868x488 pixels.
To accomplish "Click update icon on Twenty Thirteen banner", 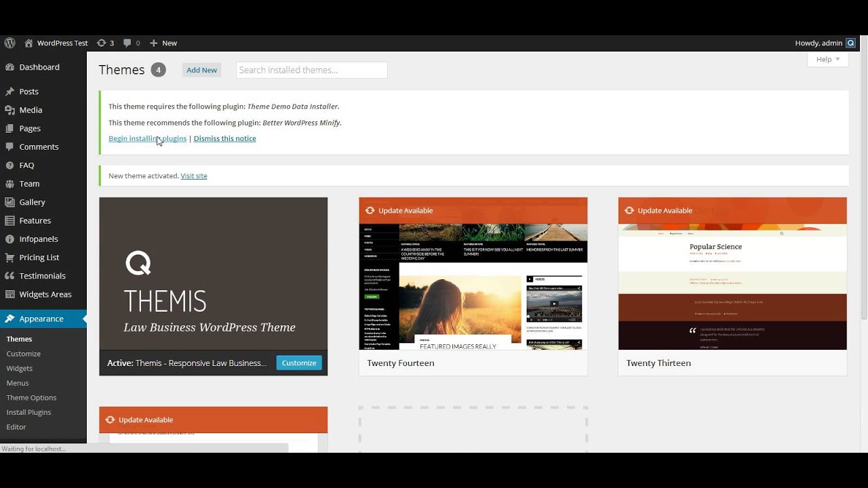I will click(x=629, y=211).
